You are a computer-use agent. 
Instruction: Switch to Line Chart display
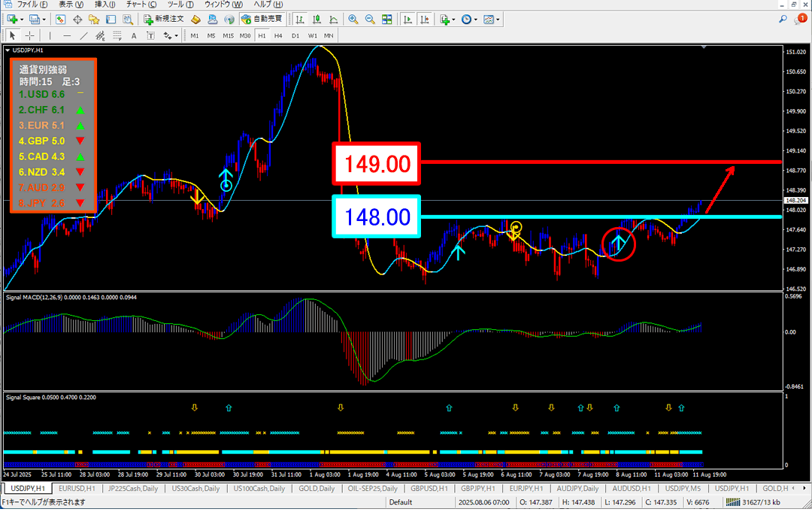pyautogui.click(x=334, y=19)
